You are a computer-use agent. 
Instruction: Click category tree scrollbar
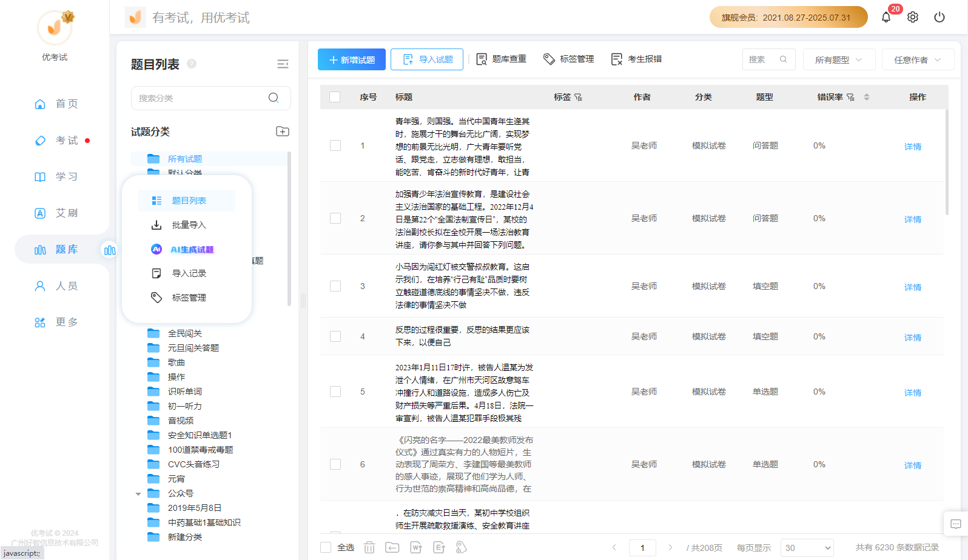tap(289, 229)
